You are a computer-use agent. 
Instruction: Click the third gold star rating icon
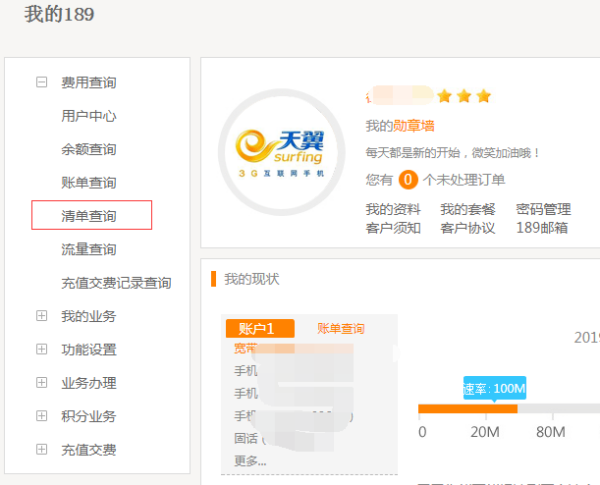tap(483, 96)
